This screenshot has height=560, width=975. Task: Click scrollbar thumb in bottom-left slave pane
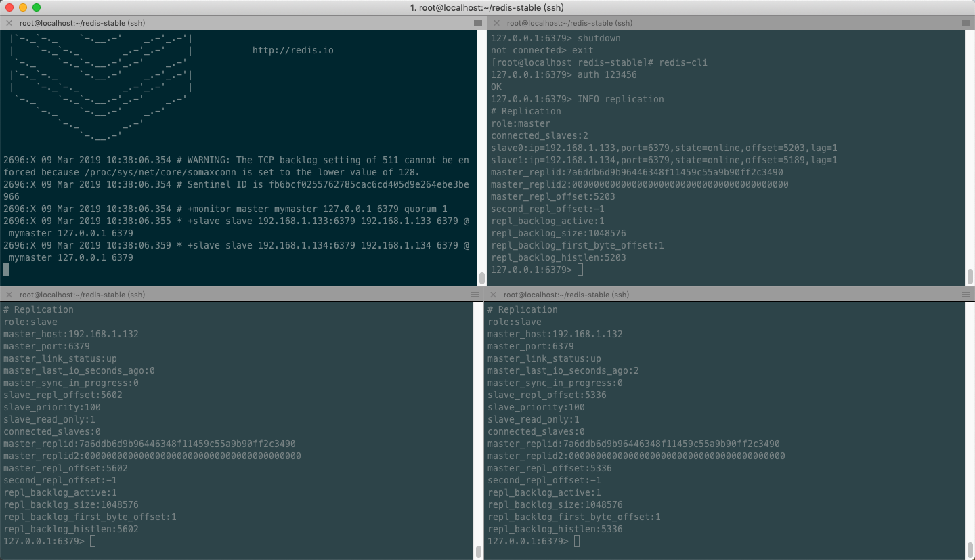click(478, 550)
